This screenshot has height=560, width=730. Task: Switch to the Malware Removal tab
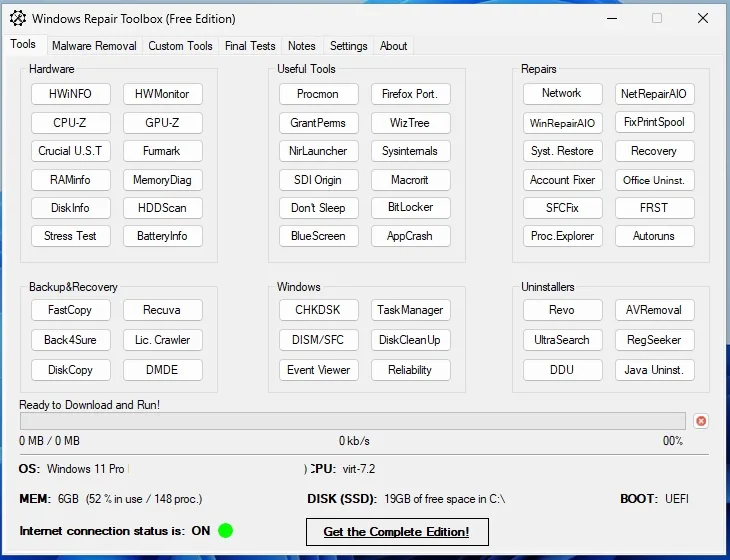94,46
